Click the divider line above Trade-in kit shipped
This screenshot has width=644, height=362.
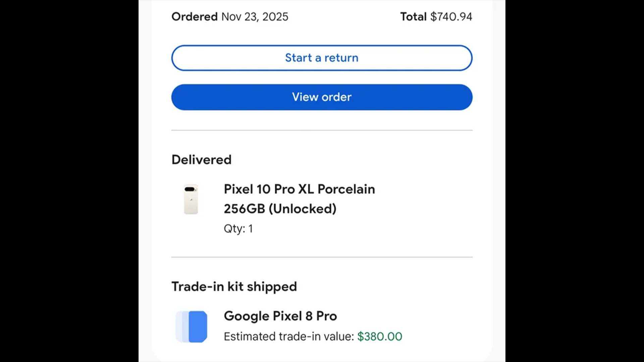pos(322,257)
